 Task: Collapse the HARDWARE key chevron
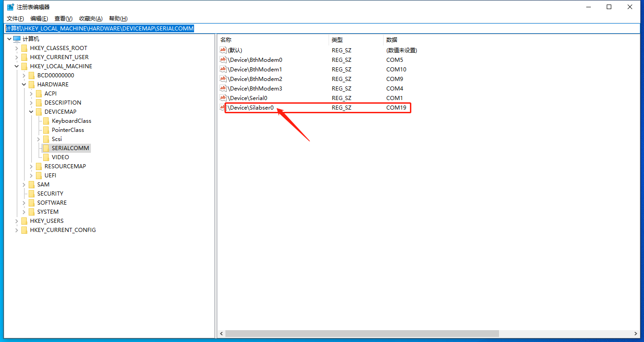(24, 85)
